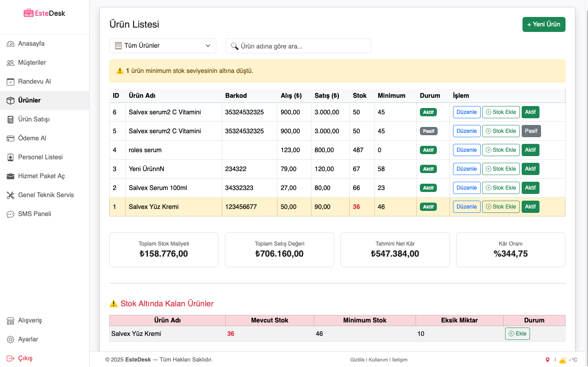Click the Müşteriler people icon
588x367 pixels.
[x=11, y=63]
